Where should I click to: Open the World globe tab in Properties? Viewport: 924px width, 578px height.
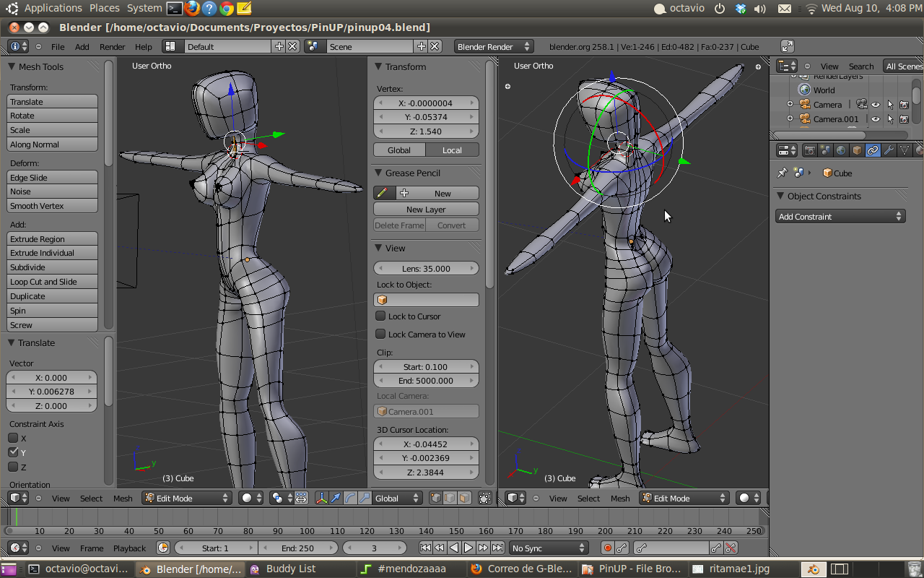pyautogui.click(x=841, y=150)
